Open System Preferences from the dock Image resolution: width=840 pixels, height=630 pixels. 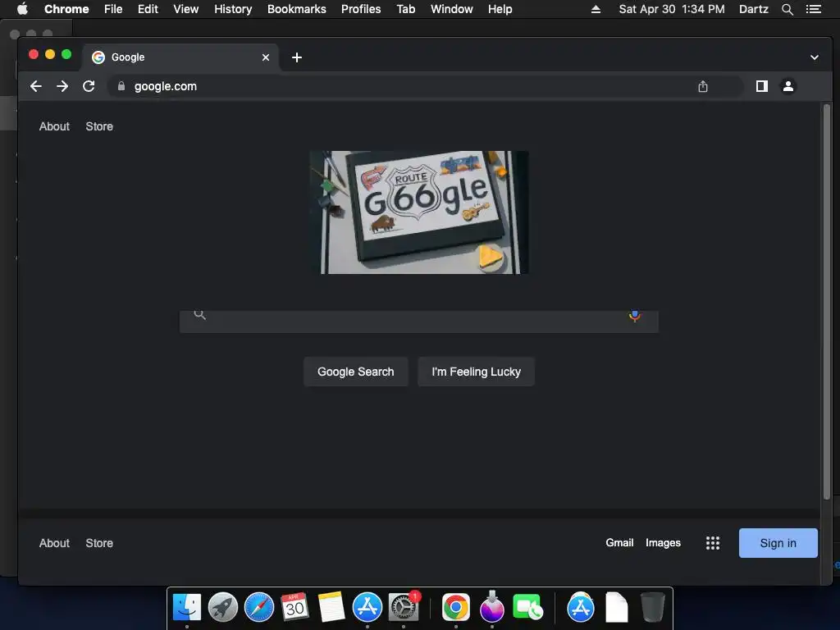404,607
